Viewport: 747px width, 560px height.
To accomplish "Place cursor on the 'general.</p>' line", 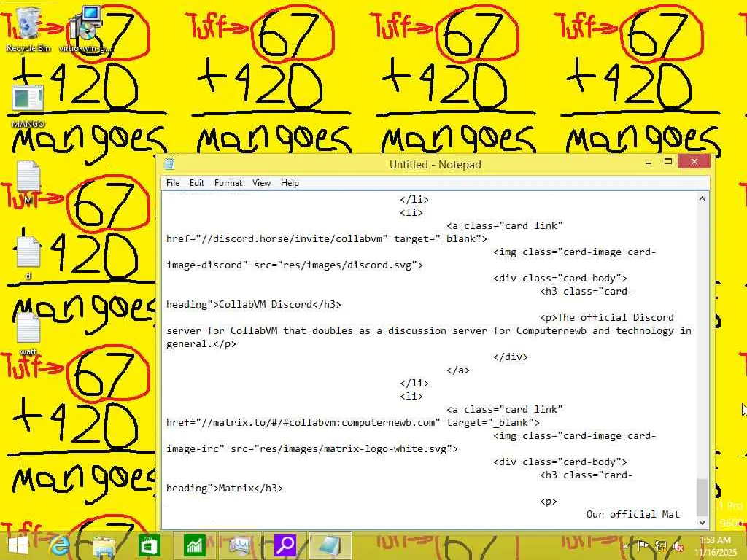I will pos(201,344).
